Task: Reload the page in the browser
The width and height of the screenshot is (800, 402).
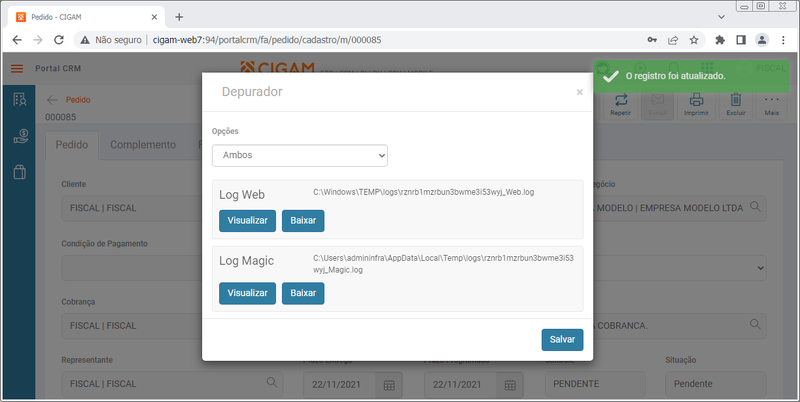Action: [59, 40]
